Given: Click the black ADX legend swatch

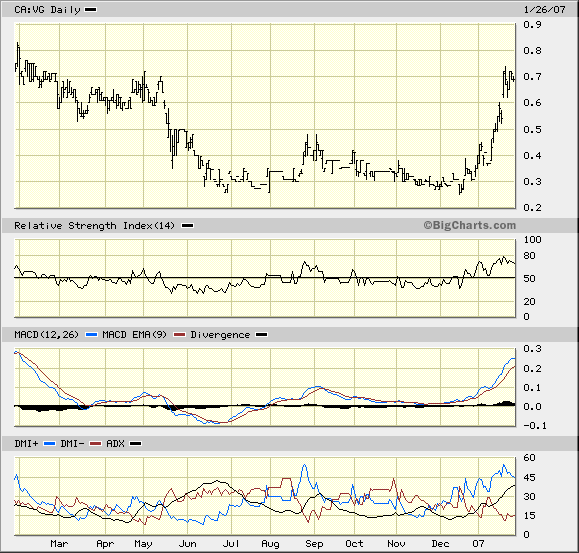Looking at the screenshot, I should (136, 444).
